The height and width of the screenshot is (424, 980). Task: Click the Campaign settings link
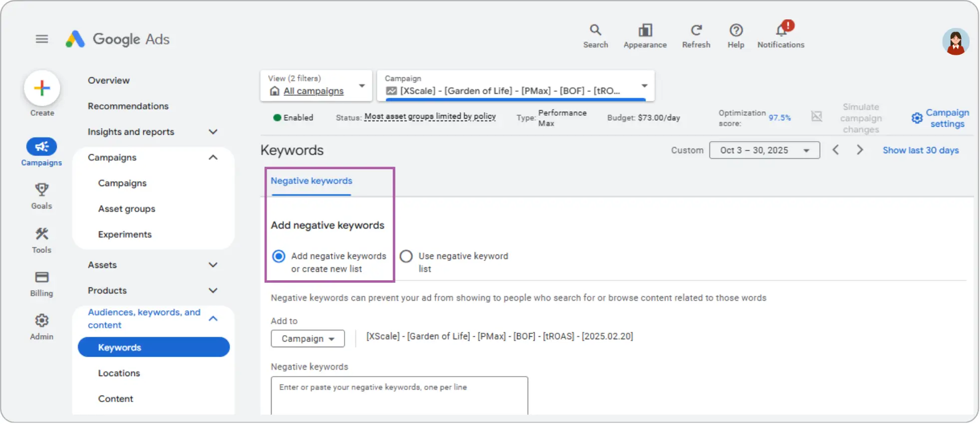click(x=947, y=118)
